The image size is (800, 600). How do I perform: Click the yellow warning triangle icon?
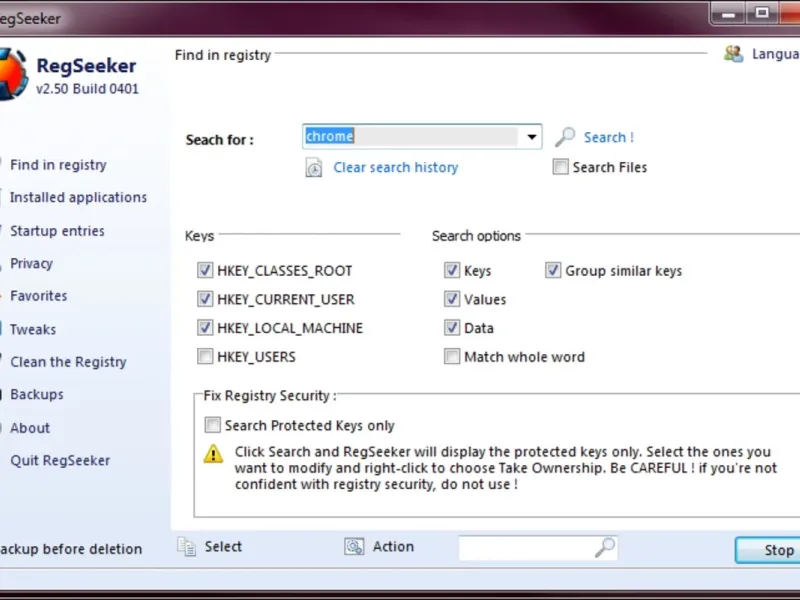tap(213, 453)
